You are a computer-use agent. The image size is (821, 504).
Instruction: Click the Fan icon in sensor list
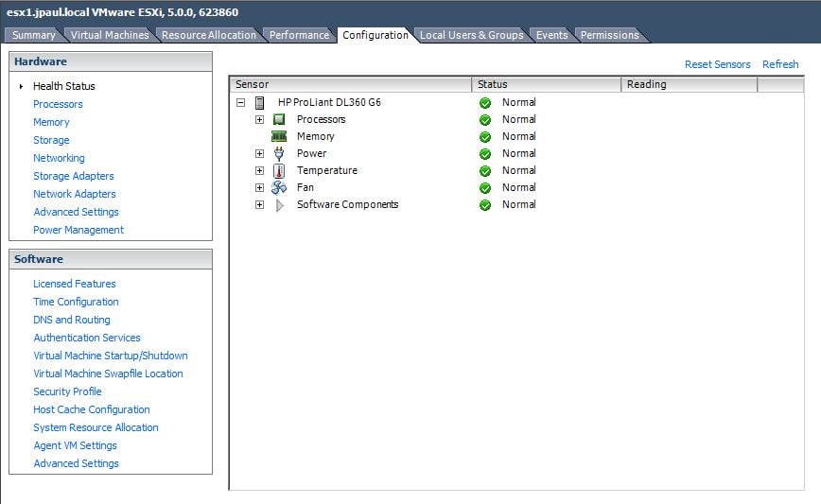click(279, 187)
